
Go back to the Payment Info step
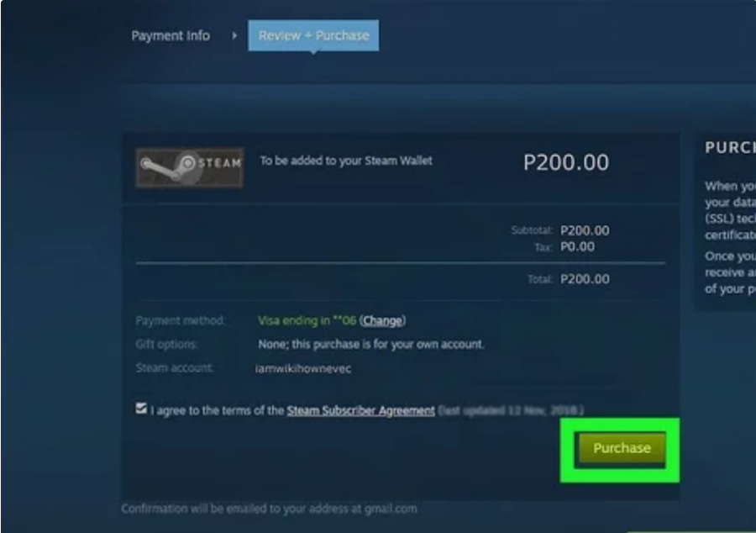click(x=171, y=35)
